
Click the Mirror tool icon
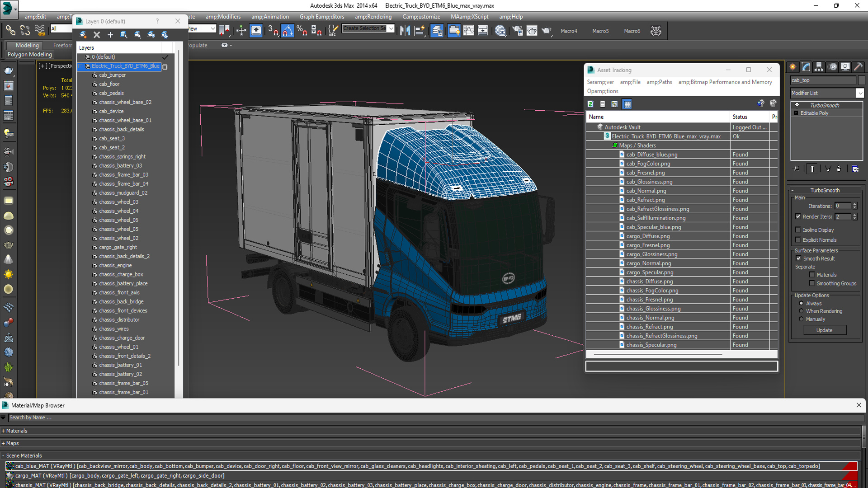click(x=405, y=30)
